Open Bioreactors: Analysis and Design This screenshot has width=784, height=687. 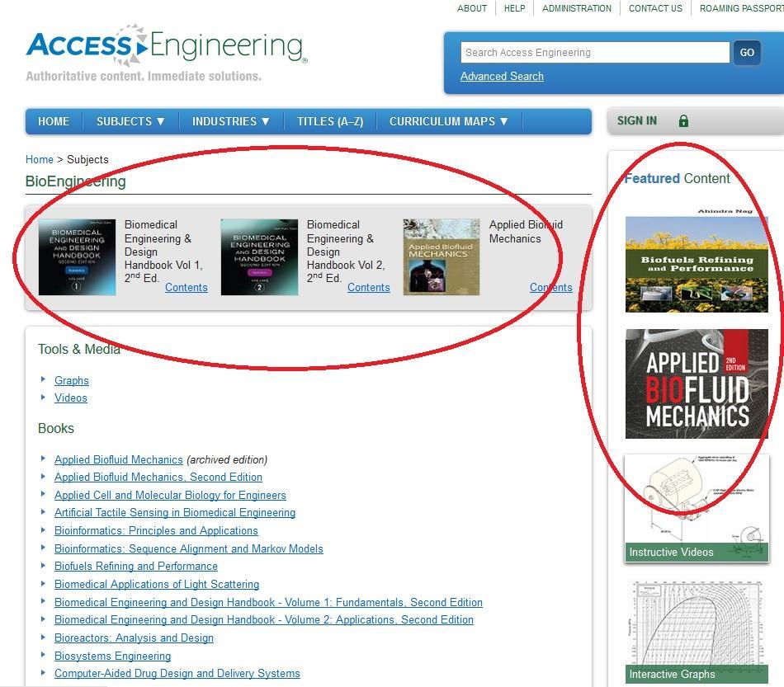(134, 638)
